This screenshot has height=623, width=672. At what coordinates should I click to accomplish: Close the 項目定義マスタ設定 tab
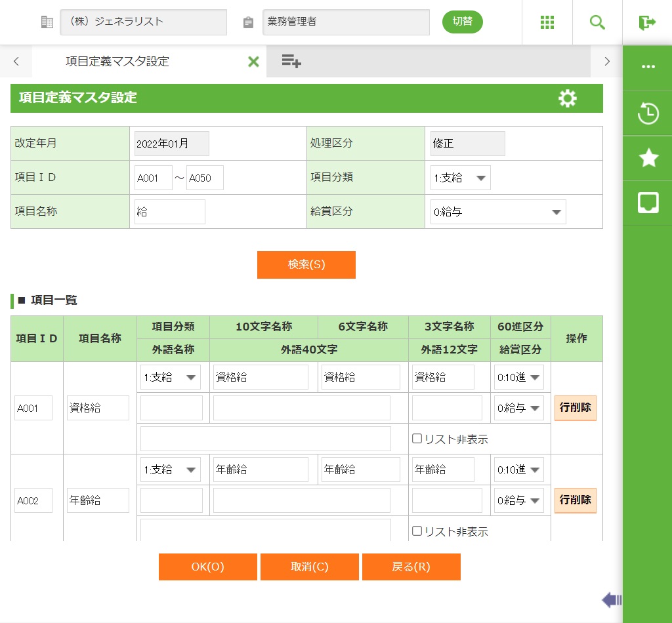tap(253, 62)
